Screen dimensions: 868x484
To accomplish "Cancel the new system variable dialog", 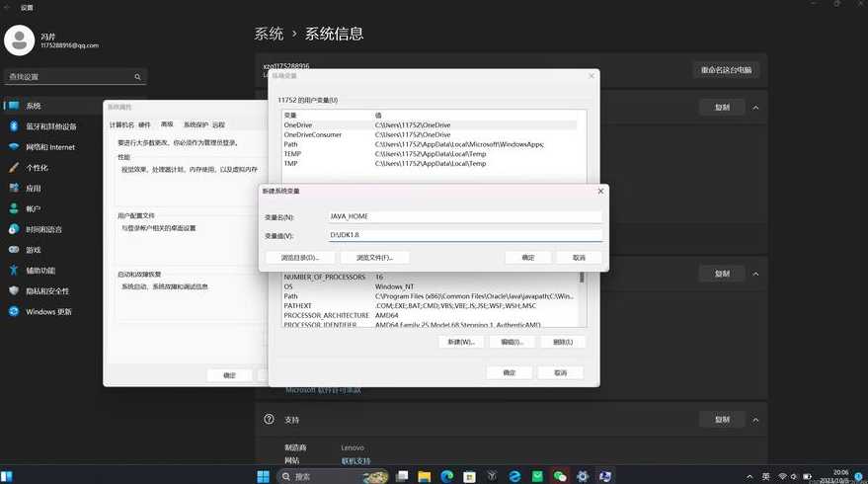I will pos(579,258).
